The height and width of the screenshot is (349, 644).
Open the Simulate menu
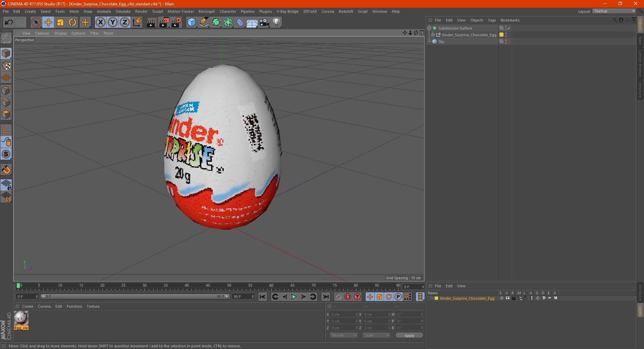tap(123, 11)
